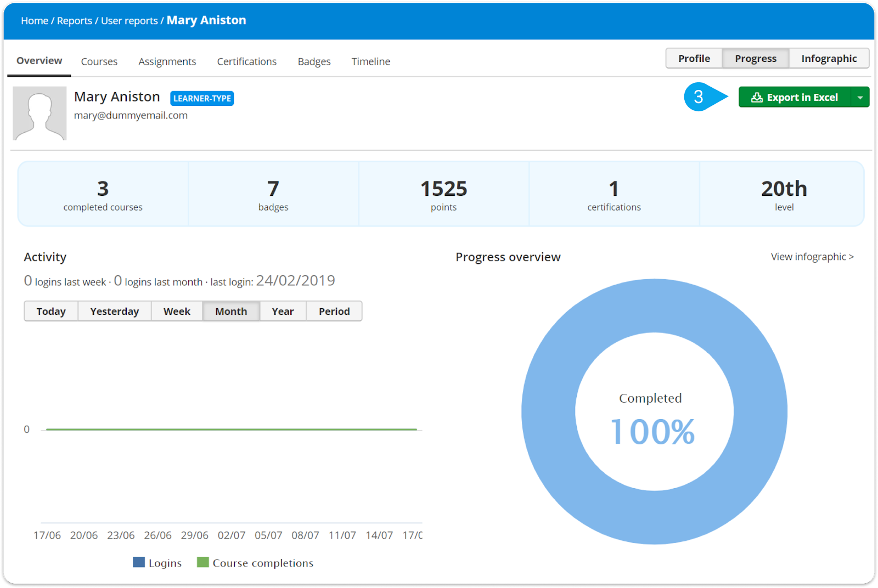
Task: Filter activity by Month
Action: [231, 311]
